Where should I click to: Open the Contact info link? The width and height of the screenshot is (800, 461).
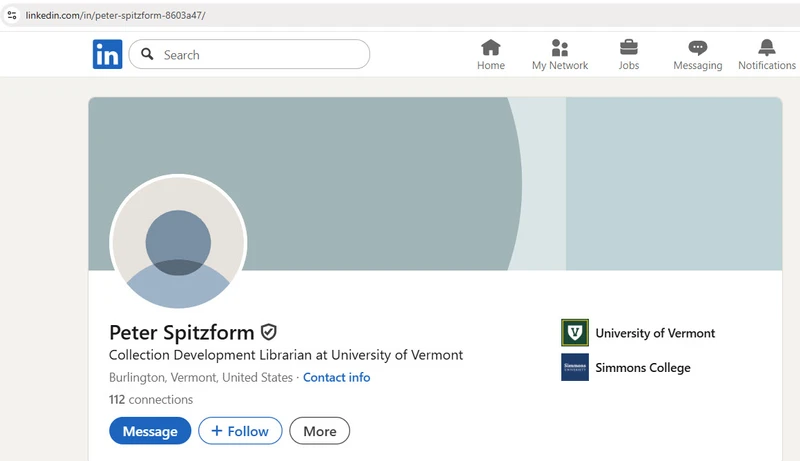click(337, 377)
